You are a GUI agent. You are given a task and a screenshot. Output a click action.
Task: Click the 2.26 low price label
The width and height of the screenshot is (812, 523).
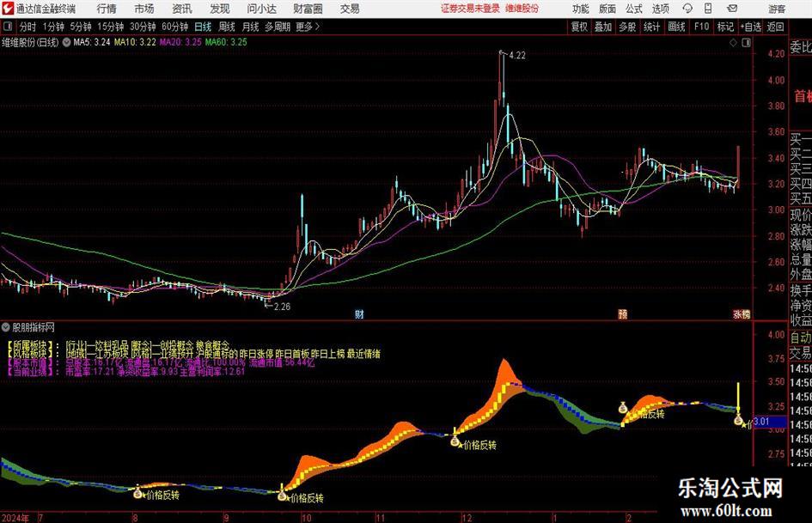pyautogui.click(x=282, y=307)
